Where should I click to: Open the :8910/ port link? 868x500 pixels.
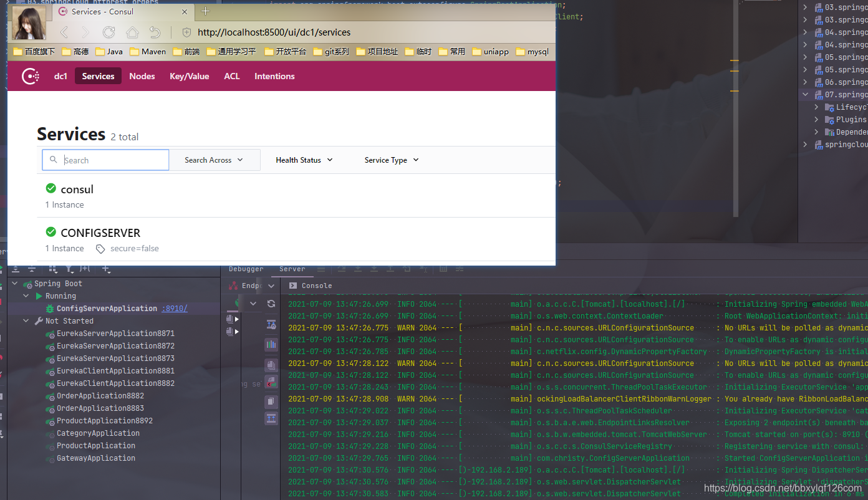(x=175, y=309)
